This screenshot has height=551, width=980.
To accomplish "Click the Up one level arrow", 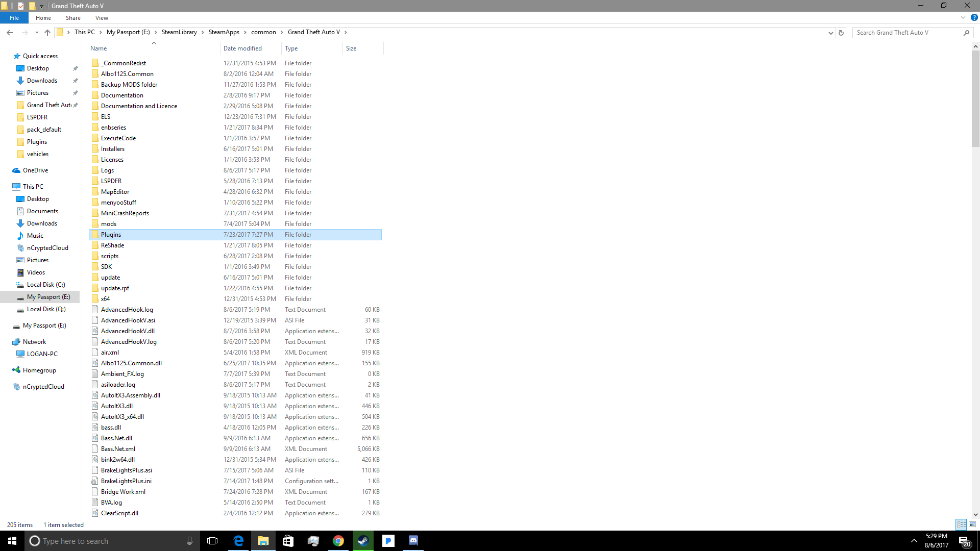I will [x=47, y=32].
